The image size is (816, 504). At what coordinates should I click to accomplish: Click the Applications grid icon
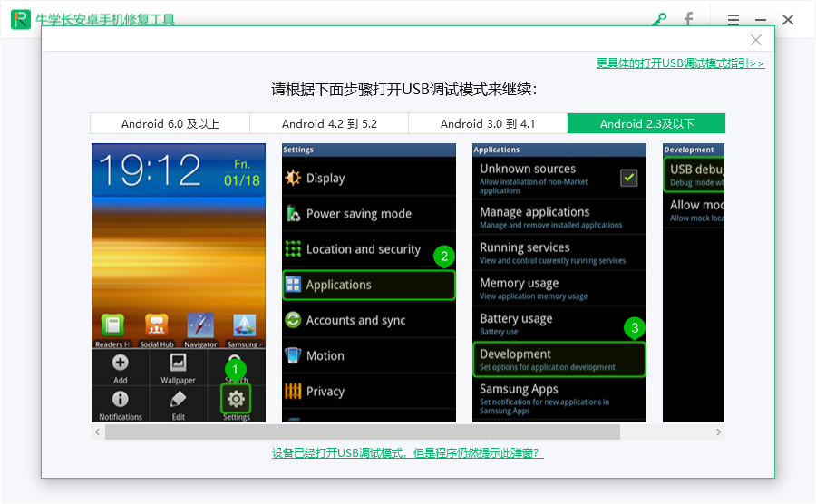click(293, 285)
